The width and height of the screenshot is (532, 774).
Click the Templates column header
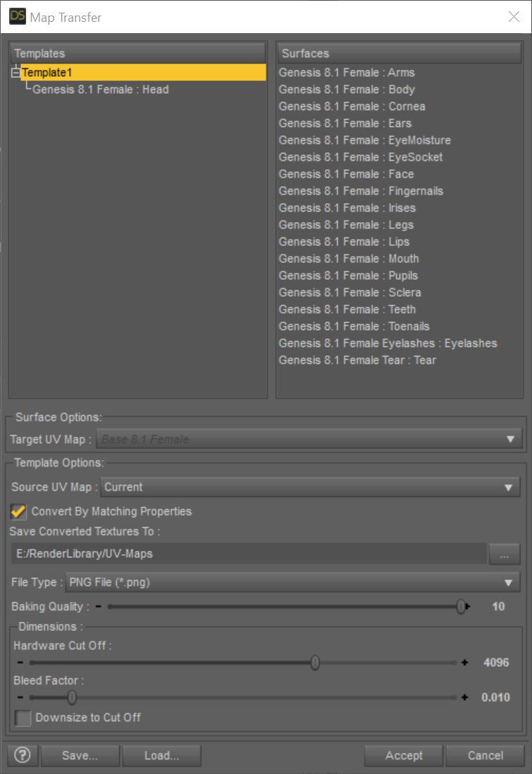137,54
